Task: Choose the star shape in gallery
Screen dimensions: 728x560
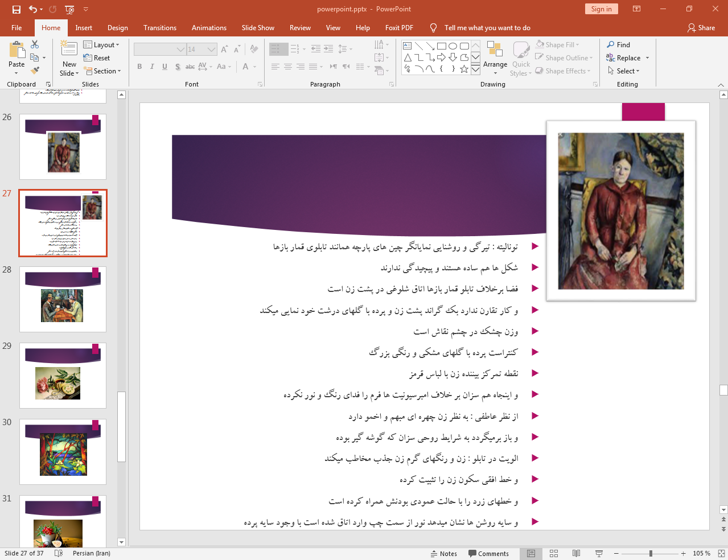Action: [464, 69]
